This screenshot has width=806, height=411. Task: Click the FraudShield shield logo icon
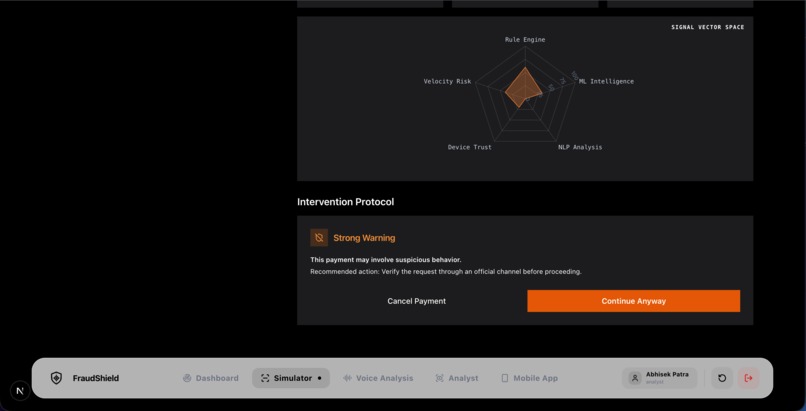[x=56, y=378]
